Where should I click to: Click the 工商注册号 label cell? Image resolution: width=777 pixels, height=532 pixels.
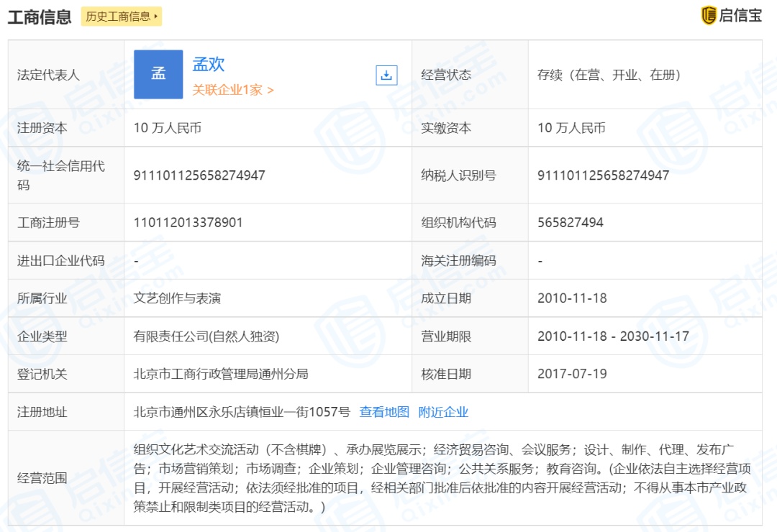tap(66, 222)
